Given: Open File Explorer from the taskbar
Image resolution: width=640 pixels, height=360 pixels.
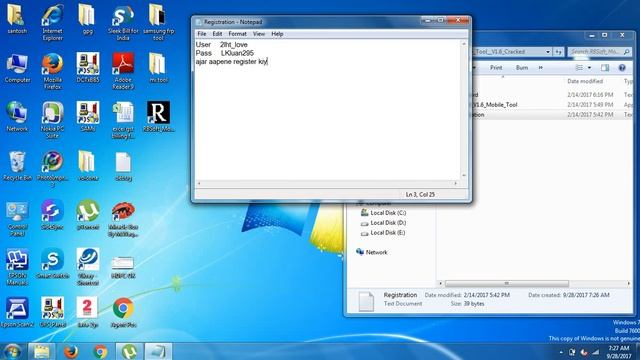Looking at the screenshot, I should pyautogui.click(x=41, y=351).
